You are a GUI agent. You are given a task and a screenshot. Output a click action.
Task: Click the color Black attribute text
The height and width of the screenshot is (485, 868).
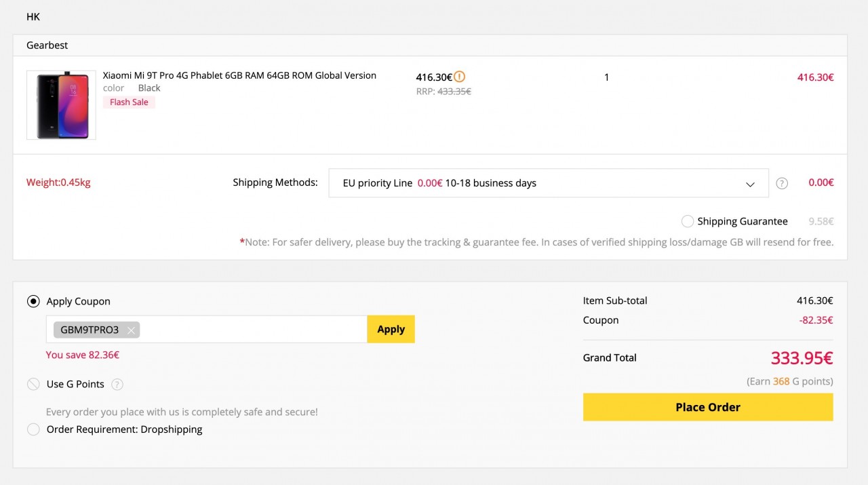pyautogui.click(x=132, y=88)
